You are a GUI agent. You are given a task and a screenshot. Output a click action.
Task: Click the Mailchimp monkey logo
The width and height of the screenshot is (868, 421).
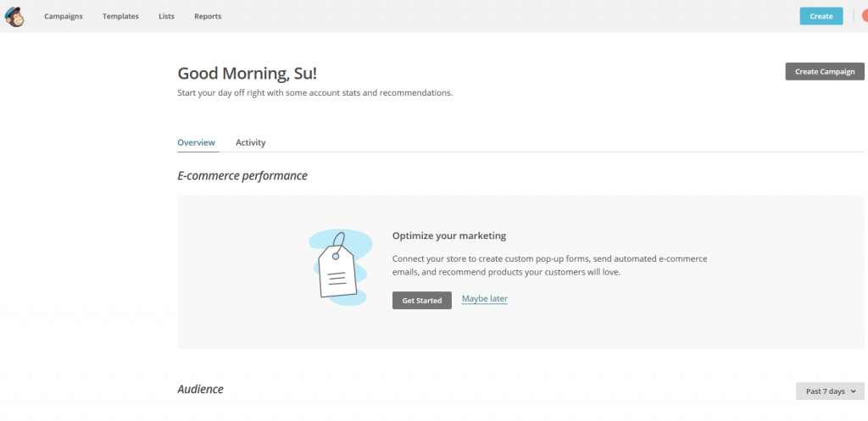pos(14,16)
